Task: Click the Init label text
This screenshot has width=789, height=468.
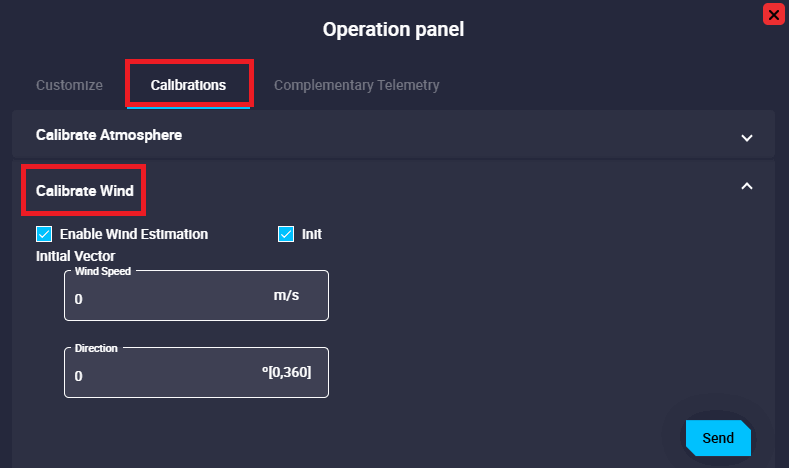Action: click(x=312, y=234)
